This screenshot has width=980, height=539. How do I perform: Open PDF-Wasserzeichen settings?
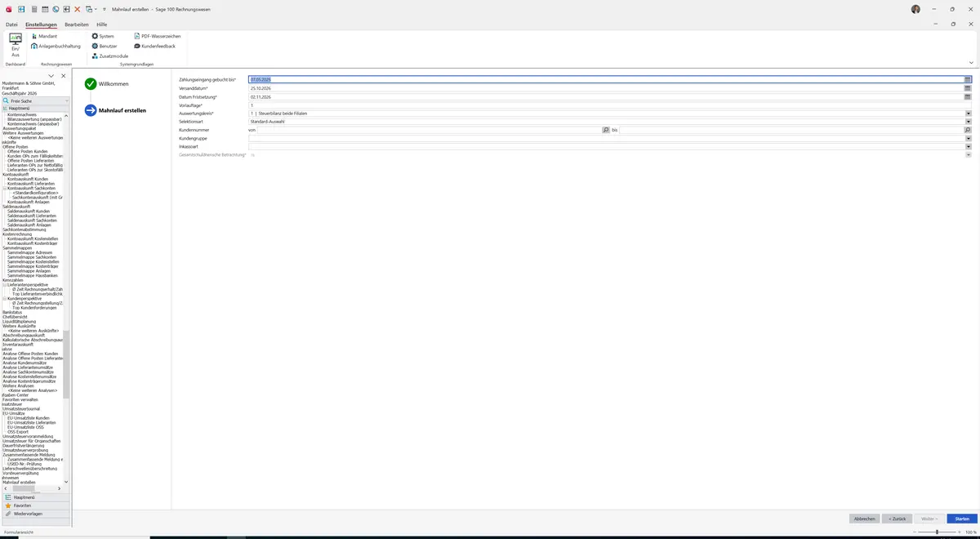point(158,36)
